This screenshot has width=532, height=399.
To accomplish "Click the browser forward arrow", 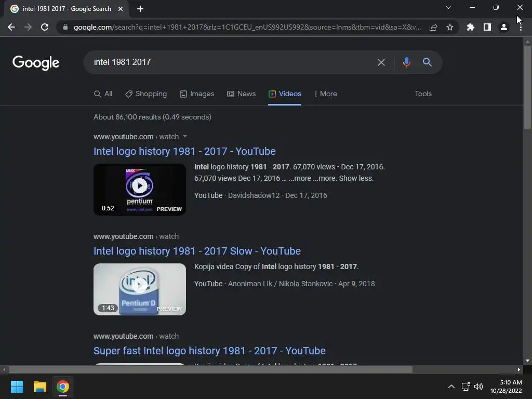I will (28, 27).
